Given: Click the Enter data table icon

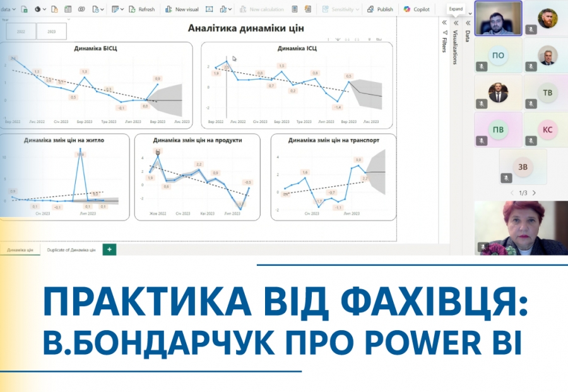Looking at the screenshot, I should [x=68, y=9].
